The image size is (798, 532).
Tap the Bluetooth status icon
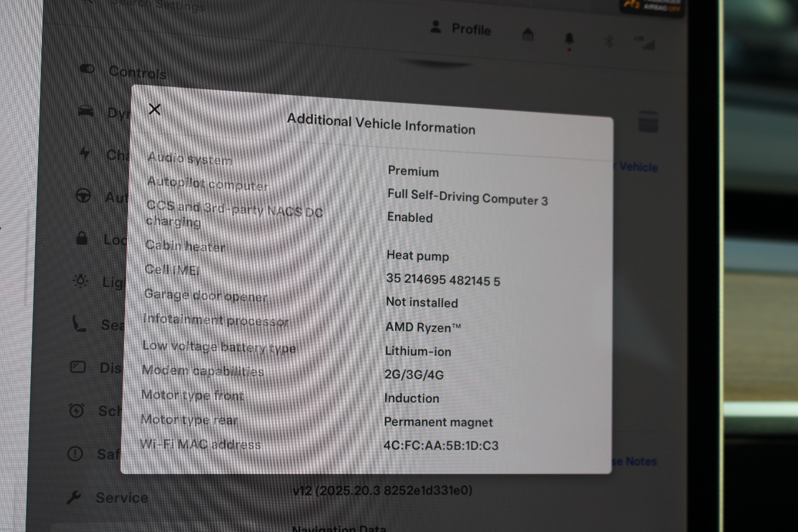(x=609, y=41)
